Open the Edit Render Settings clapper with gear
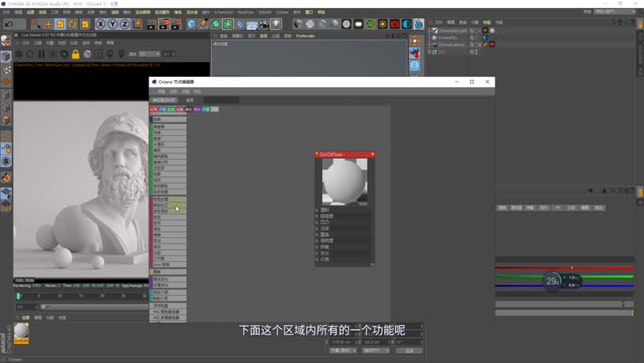 177,25
